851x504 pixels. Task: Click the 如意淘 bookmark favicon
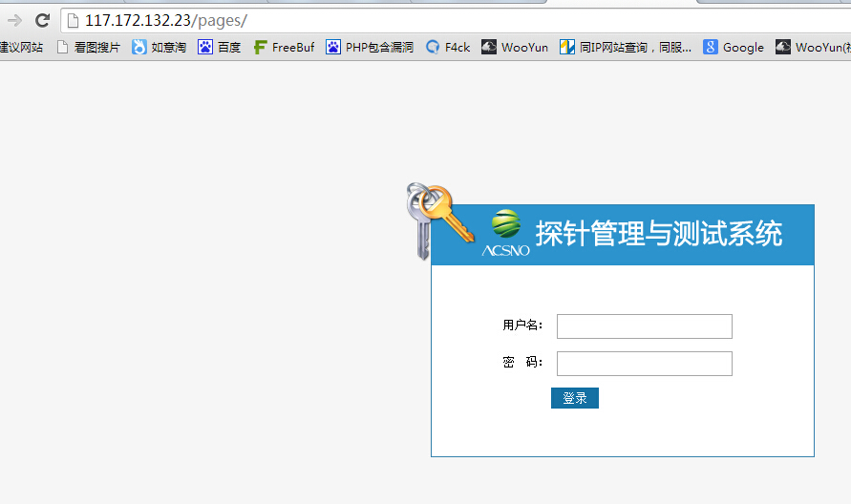tap(139, 48)
